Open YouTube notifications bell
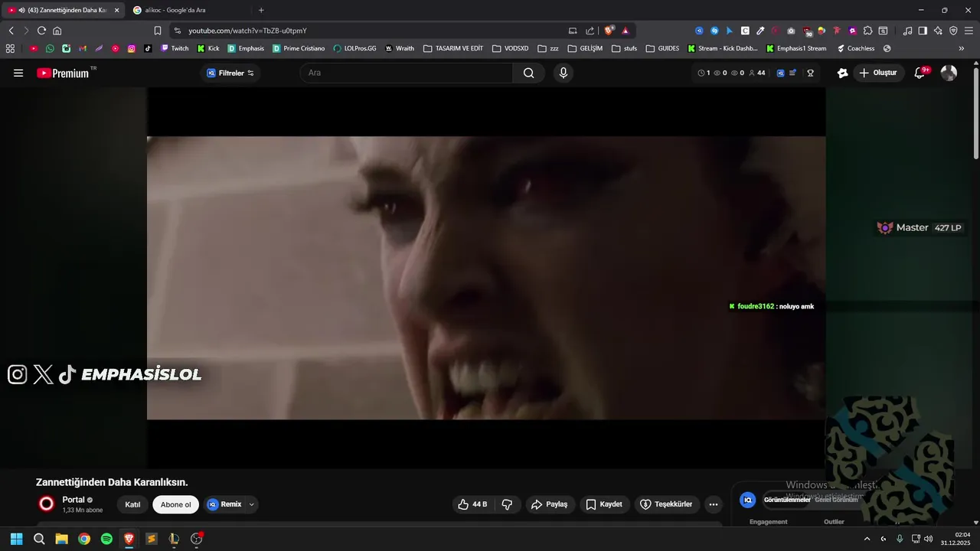Viewport: 980px width, 551px height. click(x=920, y=73)
